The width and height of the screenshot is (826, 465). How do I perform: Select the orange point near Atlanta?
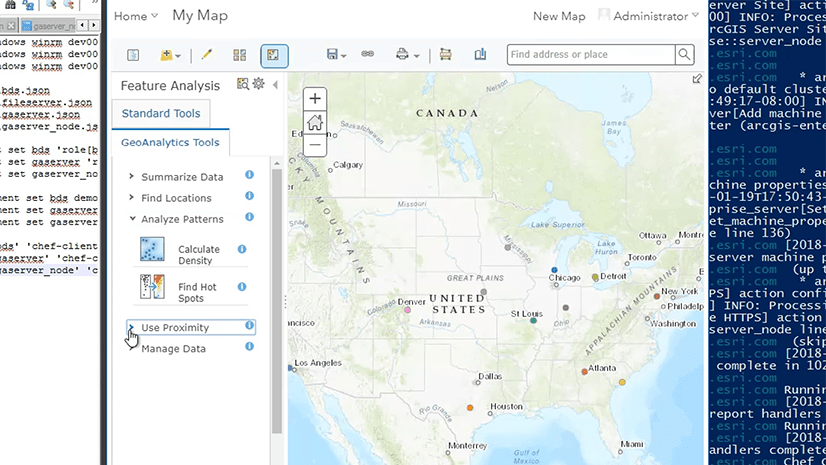click(x=584, y=371)
